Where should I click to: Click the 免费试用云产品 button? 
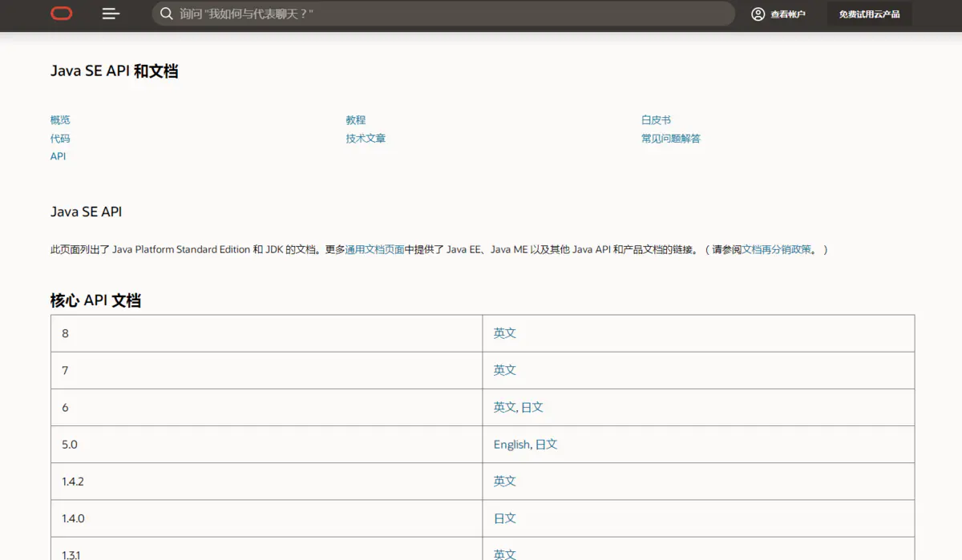click(869, 14)
